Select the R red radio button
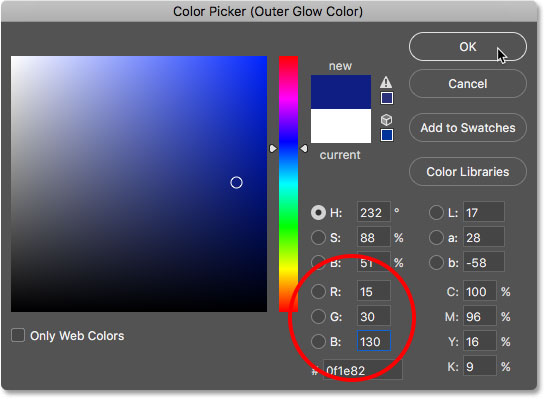 [x=318, y=292]
